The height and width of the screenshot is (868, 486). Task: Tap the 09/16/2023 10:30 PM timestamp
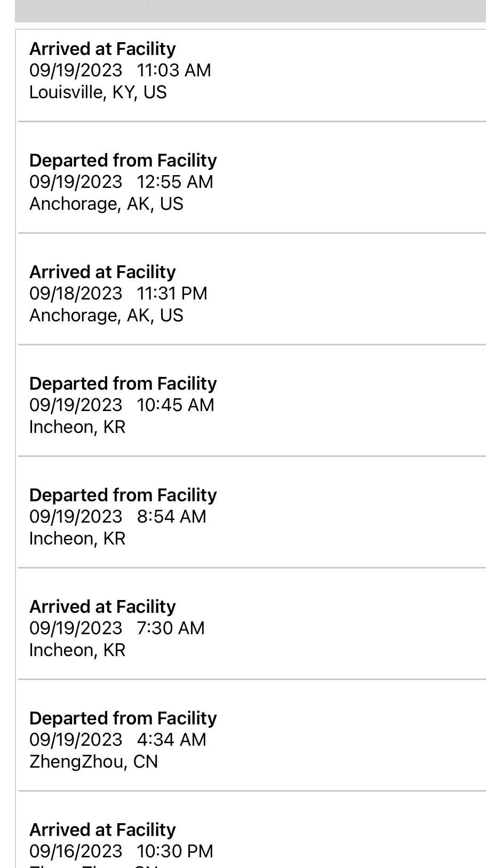coord(121,851)
